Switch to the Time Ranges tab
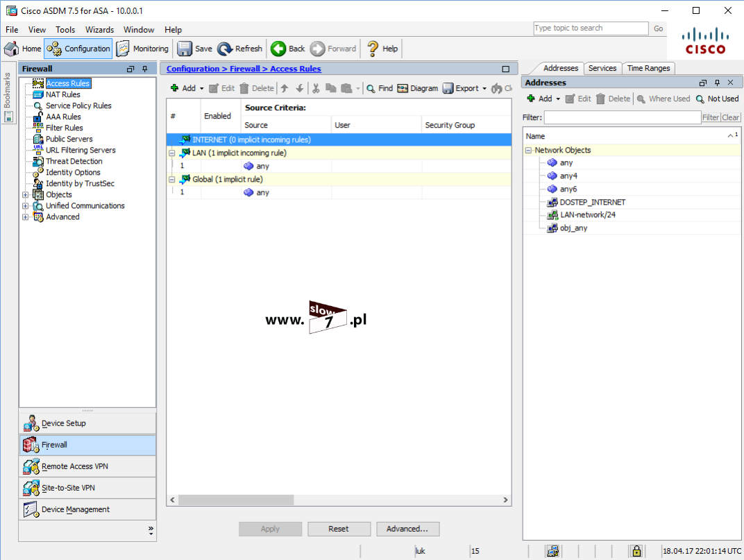 648,68
